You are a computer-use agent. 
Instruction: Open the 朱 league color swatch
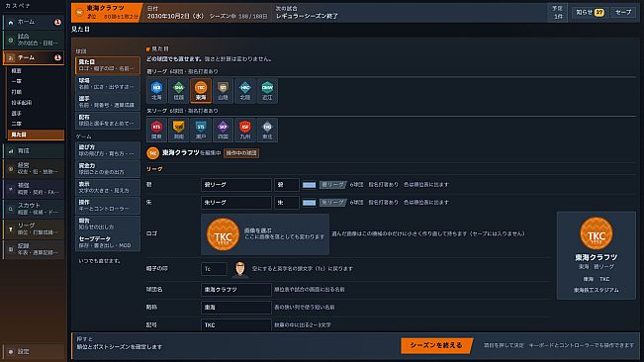coord(309,203)
